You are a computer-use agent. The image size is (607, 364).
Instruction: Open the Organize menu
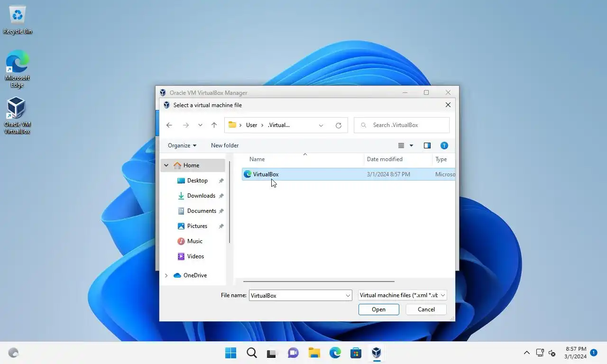(182, 146)
